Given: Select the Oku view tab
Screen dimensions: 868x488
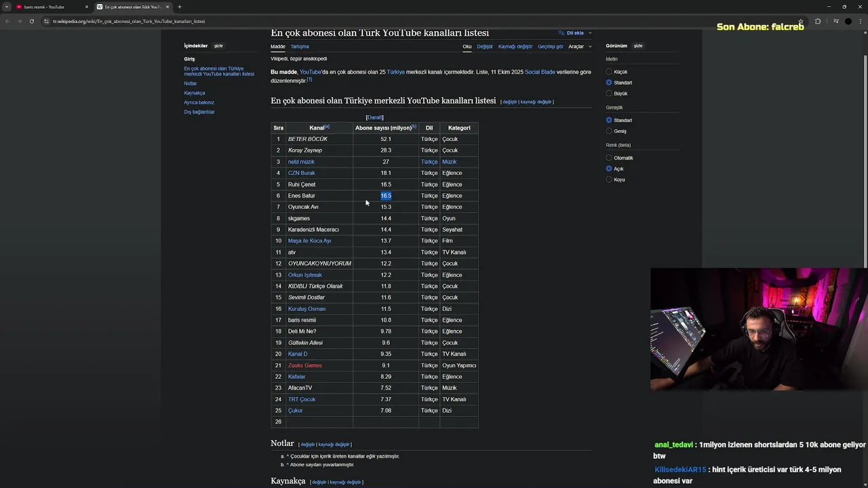Looking at the screenshot, I should (467, 47).
